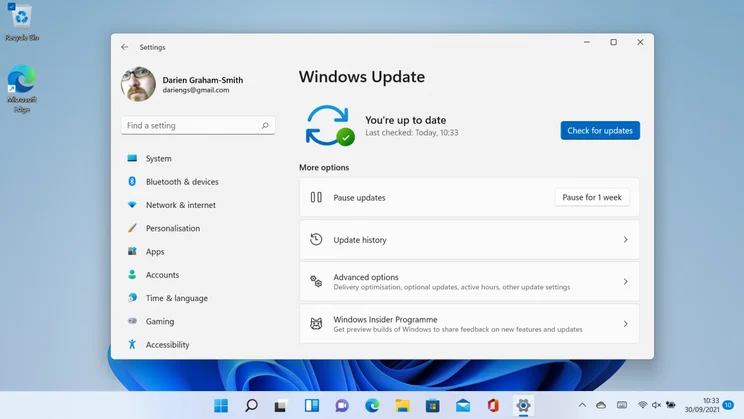Click the Pause updates pause icon
The width and height of the screenshot is (744, 419).
[x=316, y=197]
